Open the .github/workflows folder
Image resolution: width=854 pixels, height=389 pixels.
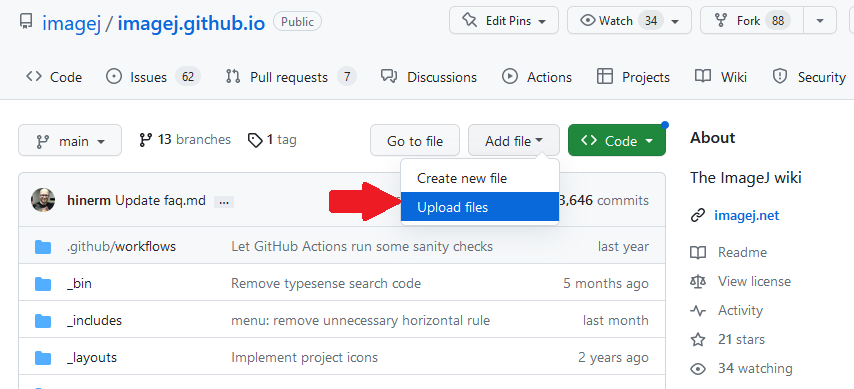click(x=121, y=246)
